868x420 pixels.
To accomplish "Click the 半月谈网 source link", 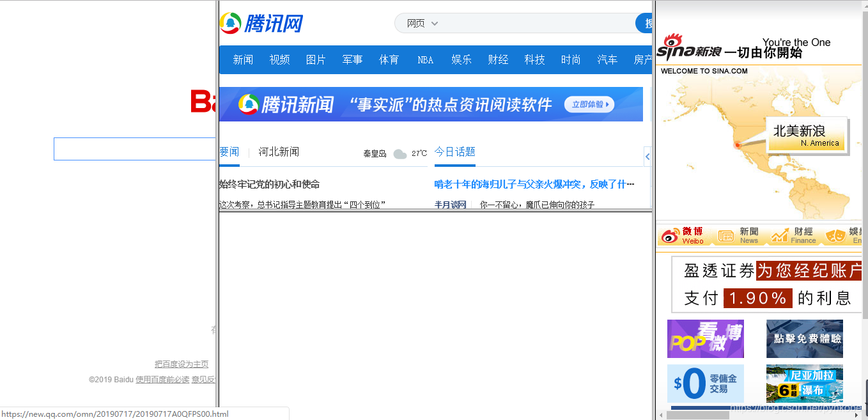I will [450, 205].
